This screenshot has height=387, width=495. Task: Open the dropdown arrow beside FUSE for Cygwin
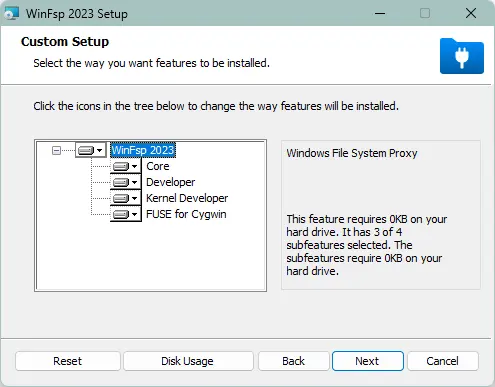(x=134, y=214)
